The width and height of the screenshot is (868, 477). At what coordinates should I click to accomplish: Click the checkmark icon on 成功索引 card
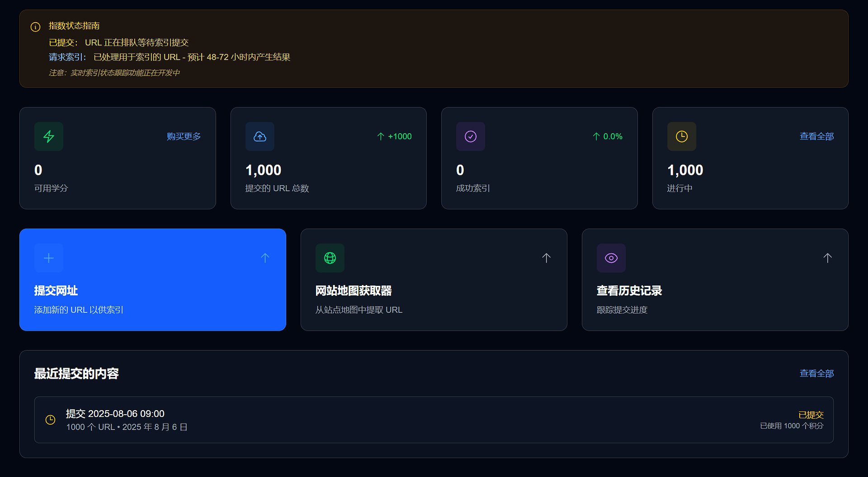click(470, 136)
